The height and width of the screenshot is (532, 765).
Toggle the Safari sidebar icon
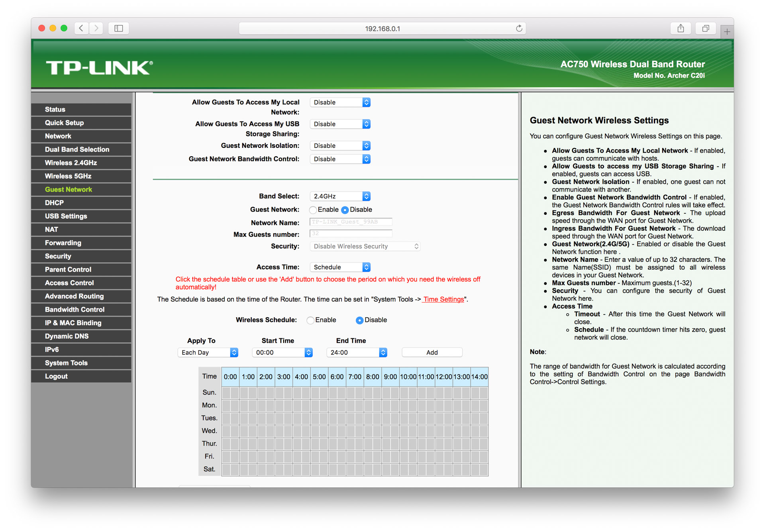(119, 28)
